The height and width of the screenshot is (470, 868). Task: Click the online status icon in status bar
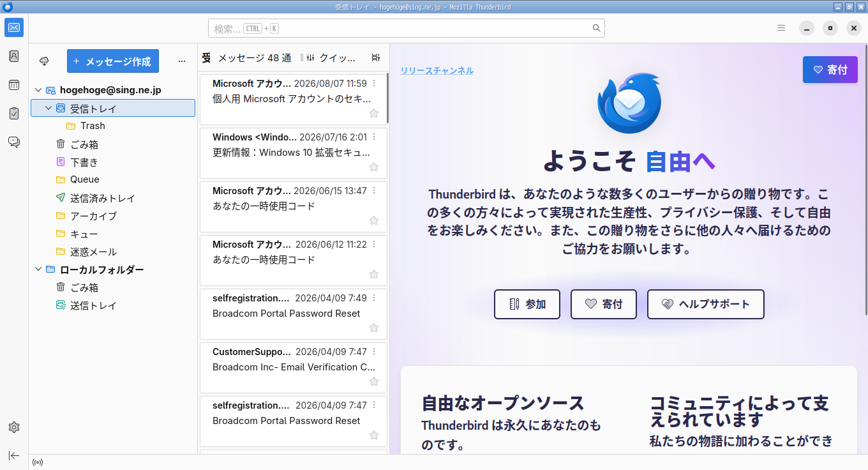tap(38, 462)
